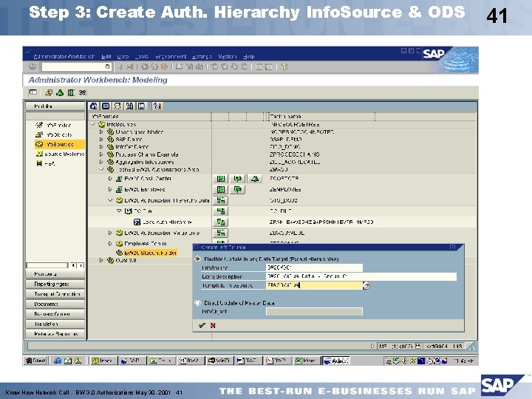Screen dimensions: 532x399
Task: Select the Flexible Update in Any Data Target option
Action: tap(197, 259)
